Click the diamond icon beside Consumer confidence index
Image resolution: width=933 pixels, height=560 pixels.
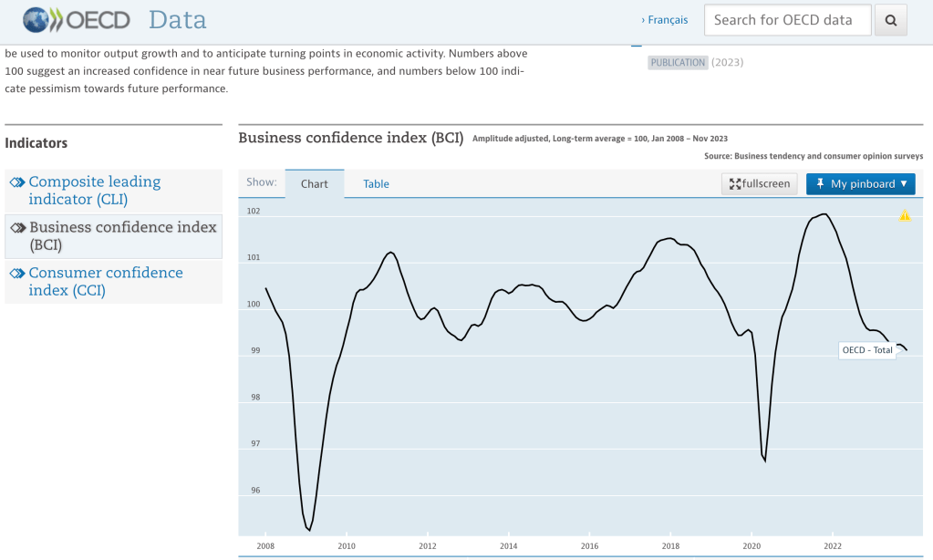tap(18, 273)
